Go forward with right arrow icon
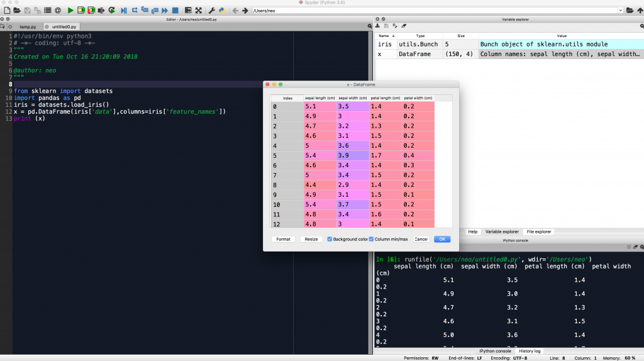Image resolution: width=644 pixels, height=361 pixels. tap(245, 10)
